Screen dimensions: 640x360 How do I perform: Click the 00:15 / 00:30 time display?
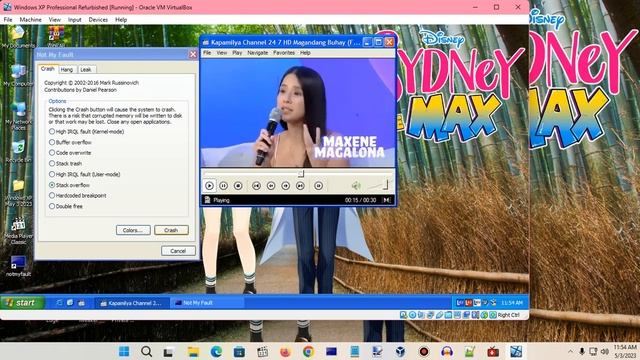click(360, 200)
